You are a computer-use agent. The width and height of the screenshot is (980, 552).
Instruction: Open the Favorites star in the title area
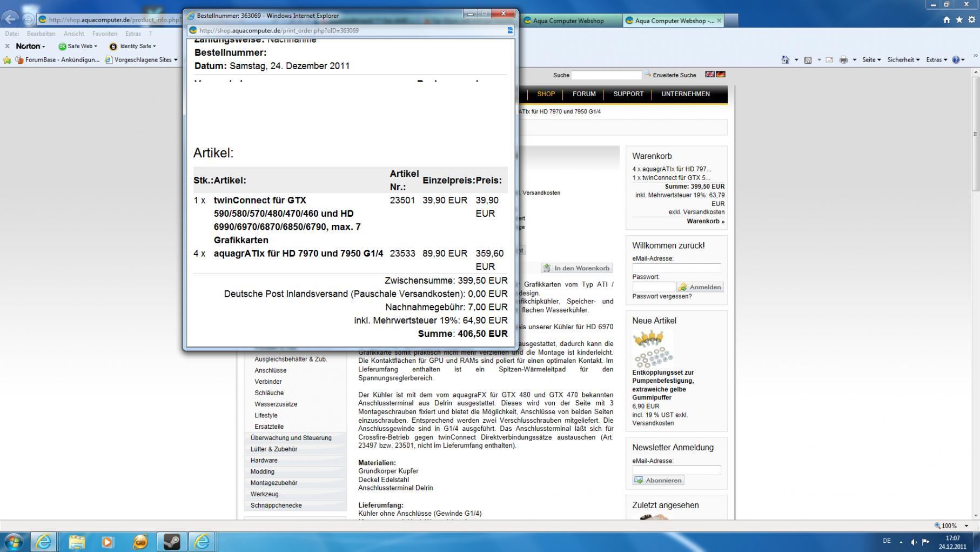[x=959, y=20]
